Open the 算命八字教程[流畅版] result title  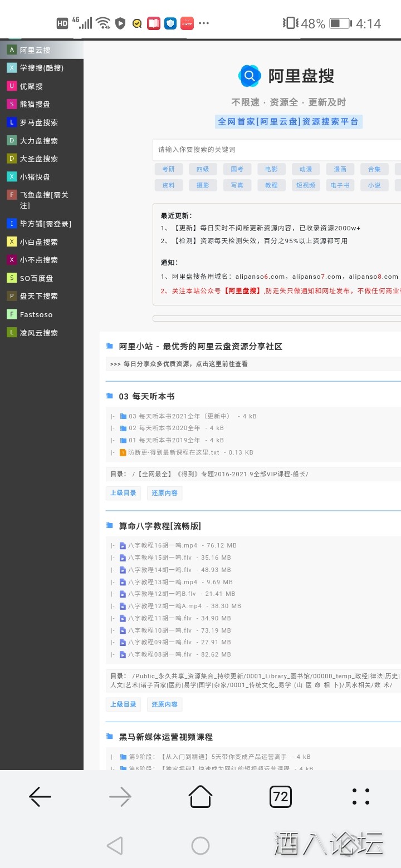coord(160,526)
